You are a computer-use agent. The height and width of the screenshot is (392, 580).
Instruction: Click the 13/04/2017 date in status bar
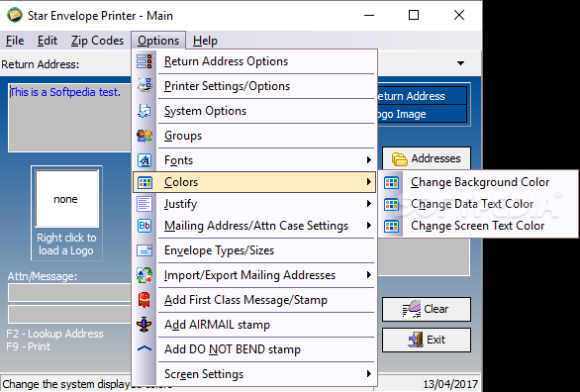[450, 384]
